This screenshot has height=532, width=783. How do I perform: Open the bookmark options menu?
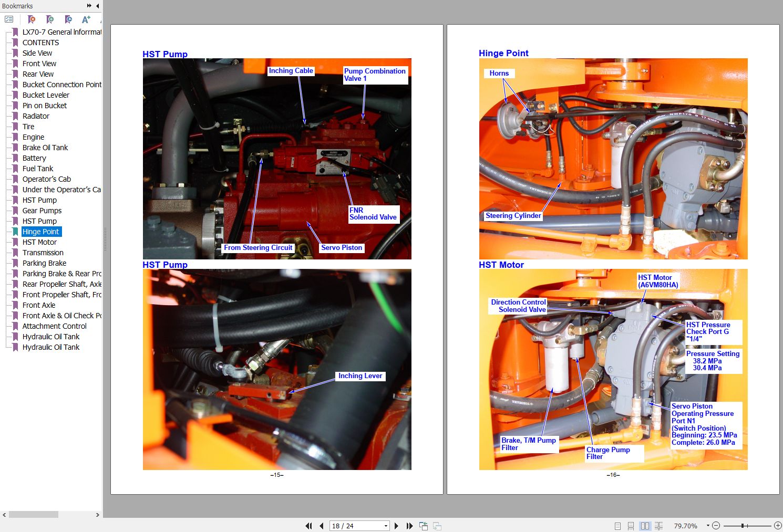coord(9,19)
